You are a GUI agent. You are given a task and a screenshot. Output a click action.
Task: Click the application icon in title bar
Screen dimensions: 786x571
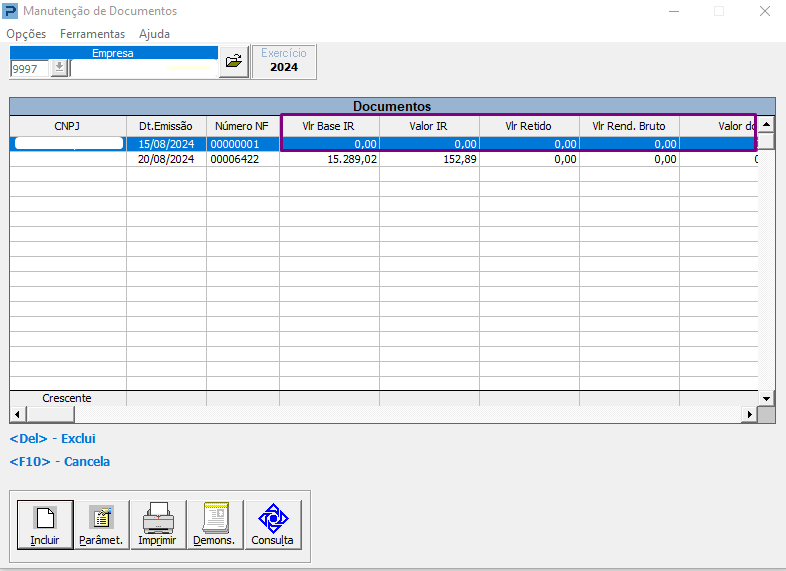pos(11,11)
